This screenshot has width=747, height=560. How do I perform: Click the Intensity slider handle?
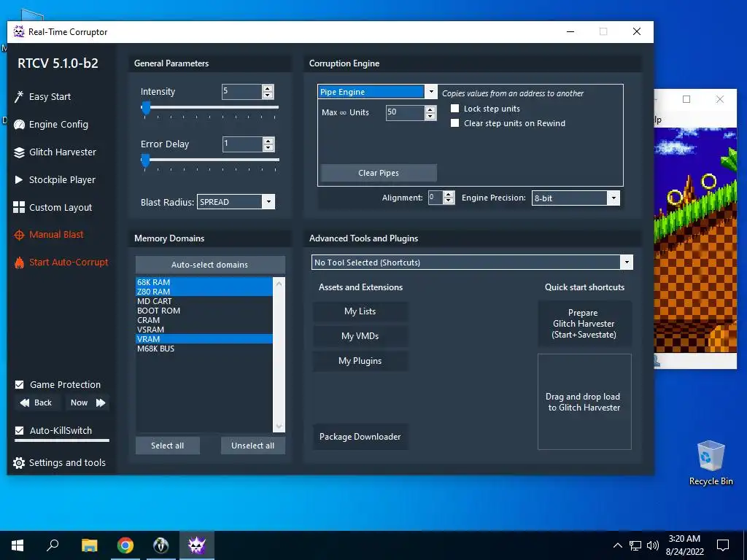(x=146, y=108)
